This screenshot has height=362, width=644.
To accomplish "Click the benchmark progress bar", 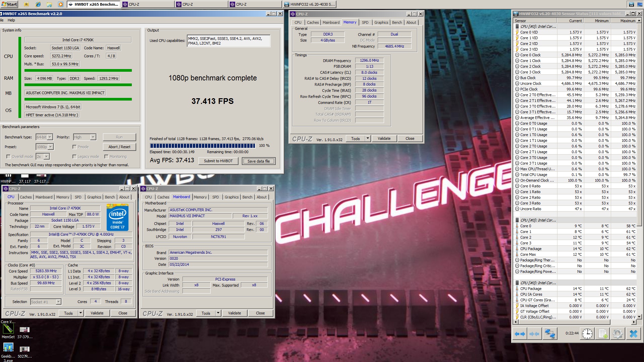I will pyautogui.click(x=203, y=146).
